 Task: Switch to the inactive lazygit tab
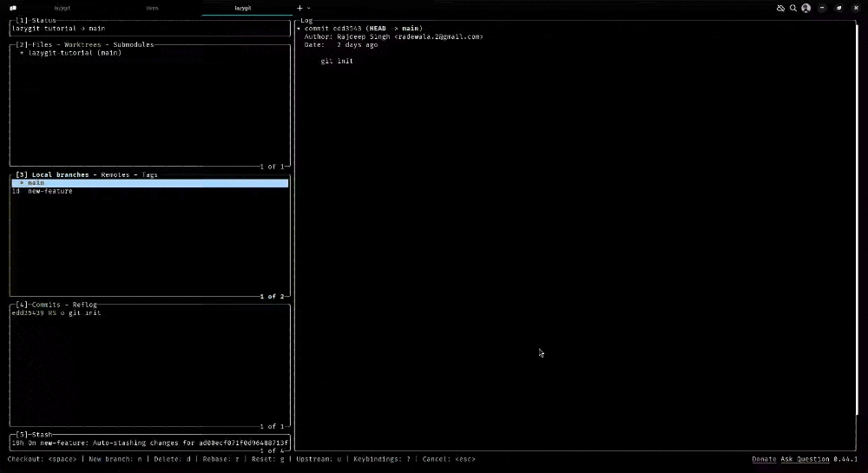click(x=62, y=9)
